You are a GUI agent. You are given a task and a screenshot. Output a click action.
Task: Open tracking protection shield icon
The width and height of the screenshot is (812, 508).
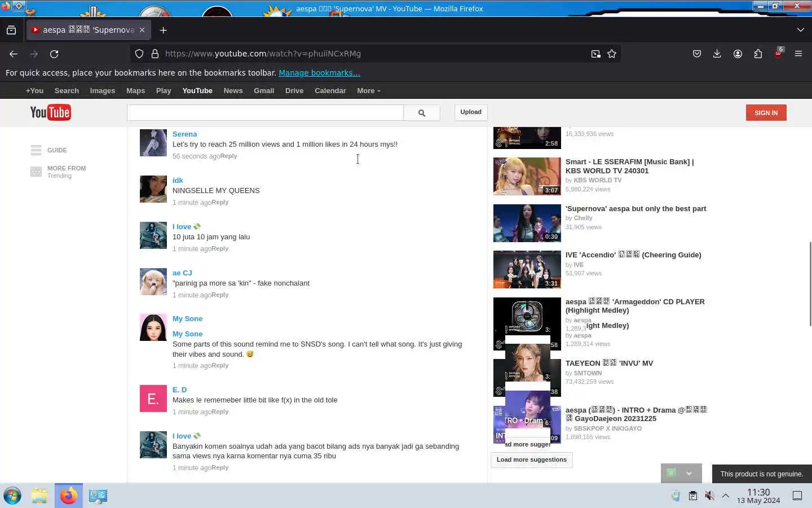point(139,54)
